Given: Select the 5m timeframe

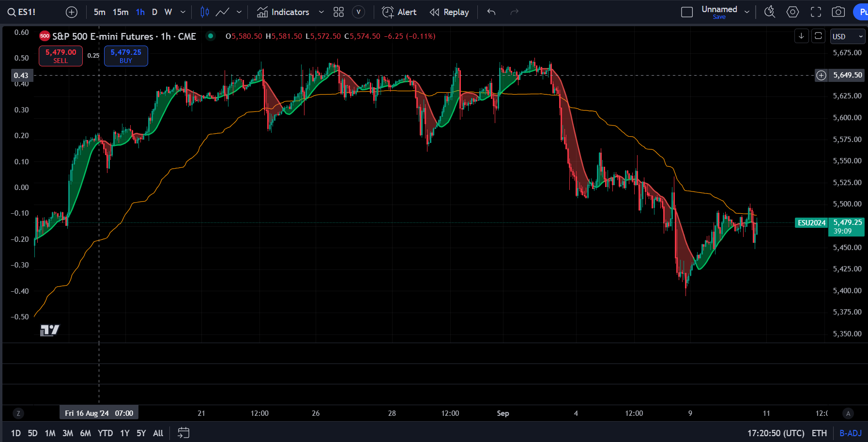Looking at the screenshot, I should [x=99, y=12].
